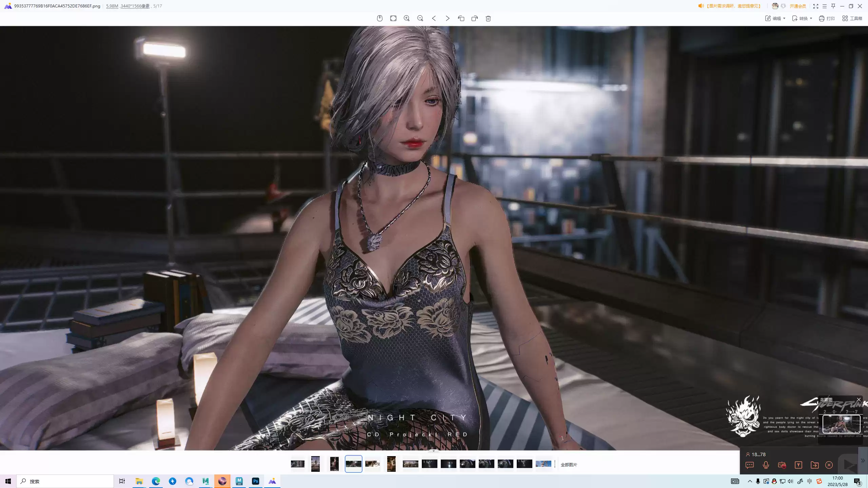Click the 打印 print button
Viewport: 868px width, 488px height.
click(827, 18)
